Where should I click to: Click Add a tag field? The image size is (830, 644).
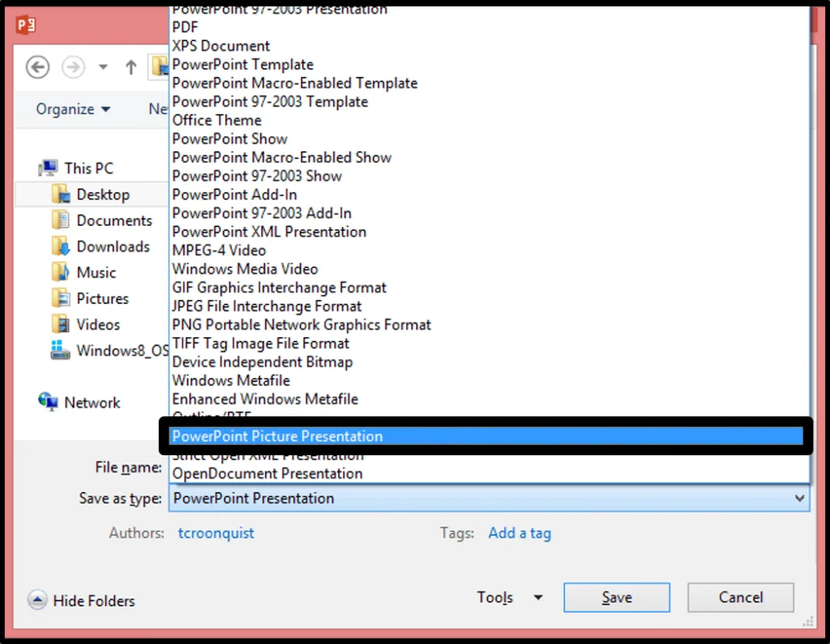(520, 533)
